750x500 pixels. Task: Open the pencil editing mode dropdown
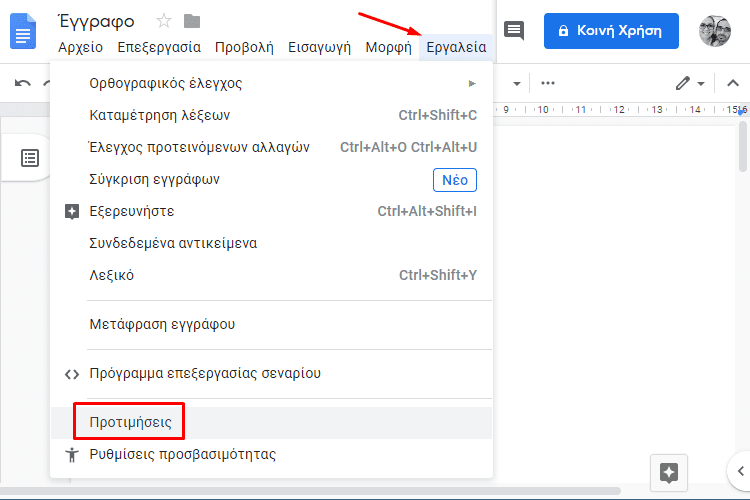pyautogui.click(x=690, y=83)
